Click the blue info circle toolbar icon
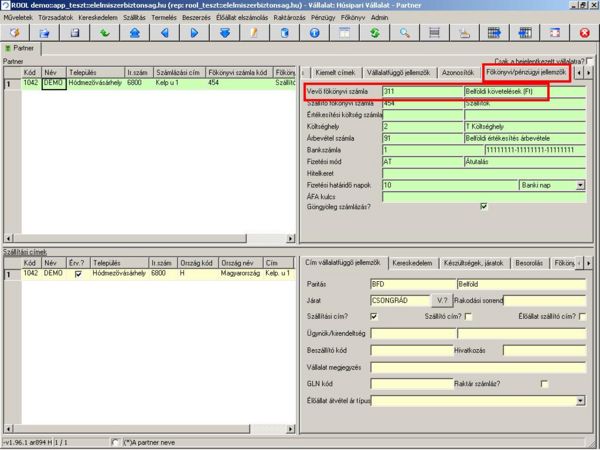 [x=314, y=33]
